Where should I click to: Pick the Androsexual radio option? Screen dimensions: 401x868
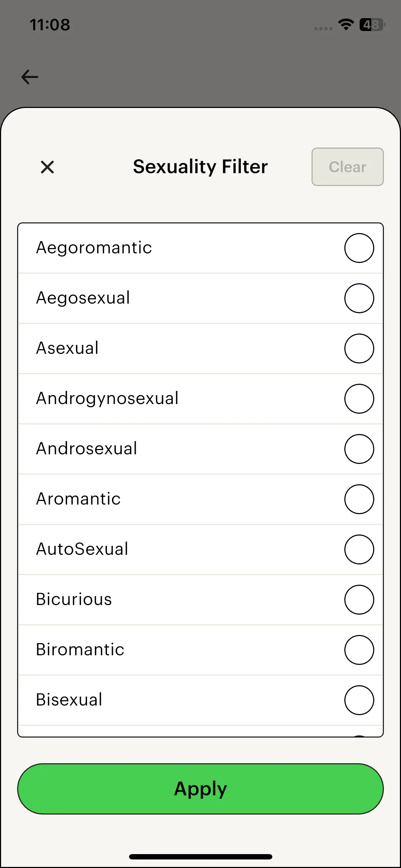click(x=359, y=449)
